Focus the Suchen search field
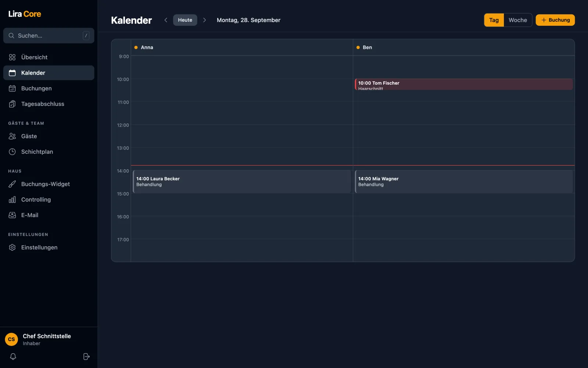The height and width of the screenshot is (368, 588). coord(49,36)
